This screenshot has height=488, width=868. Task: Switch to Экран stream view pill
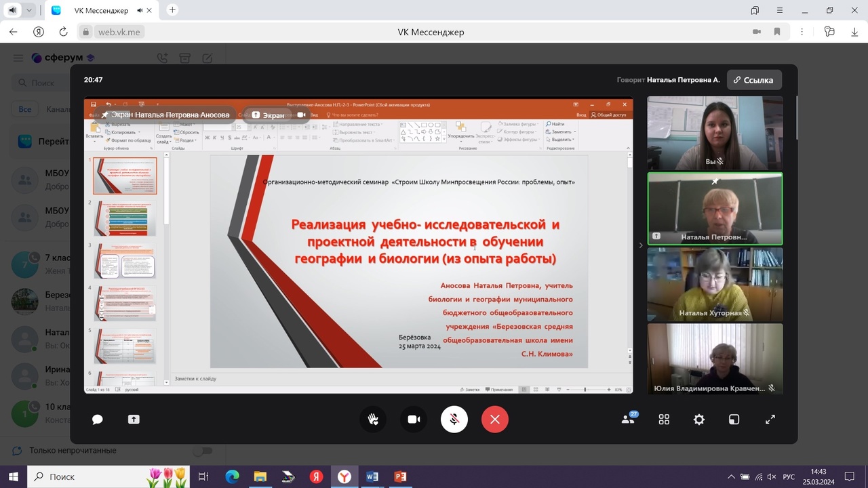pos(268,115)
